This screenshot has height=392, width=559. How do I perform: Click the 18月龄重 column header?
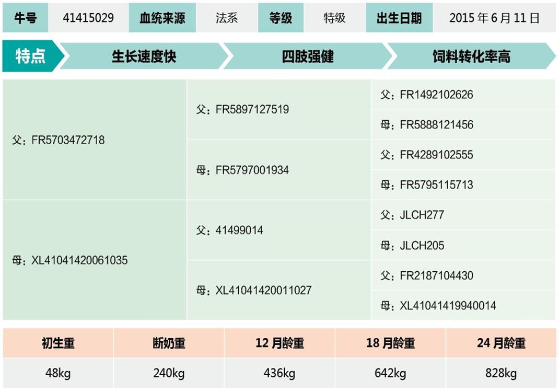(390, 343)
